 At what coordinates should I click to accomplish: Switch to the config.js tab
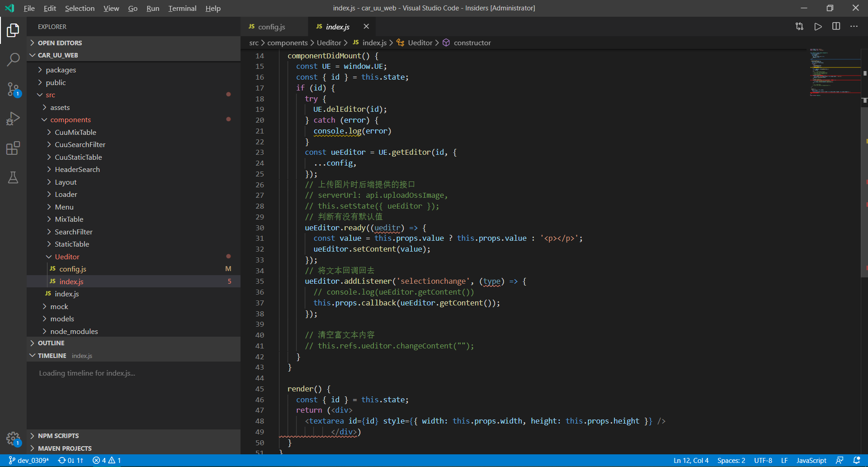coord(271,27)
